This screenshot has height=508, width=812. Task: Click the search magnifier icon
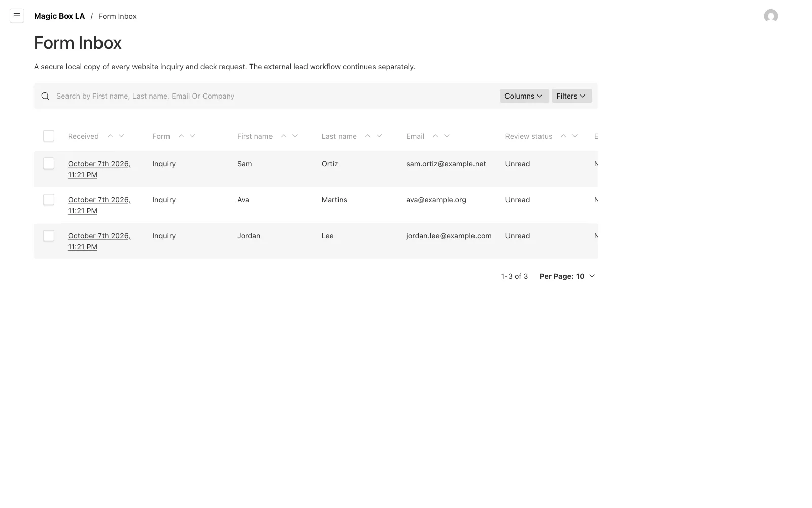pyautogui.click(x=45, y=96)
